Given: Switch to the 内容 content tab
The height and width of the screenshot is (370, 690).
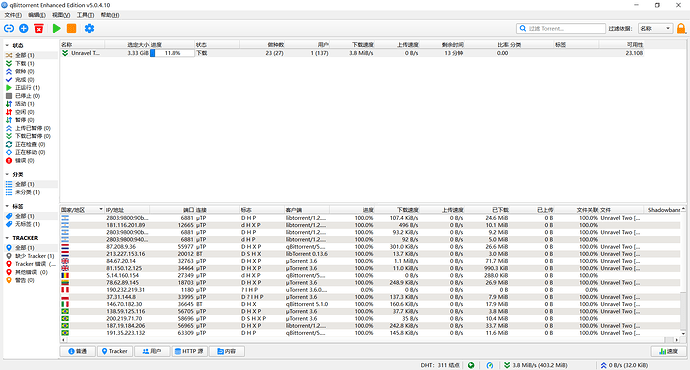Looking at the screenshot, I should pyautogui.click(x=227, y=351).
